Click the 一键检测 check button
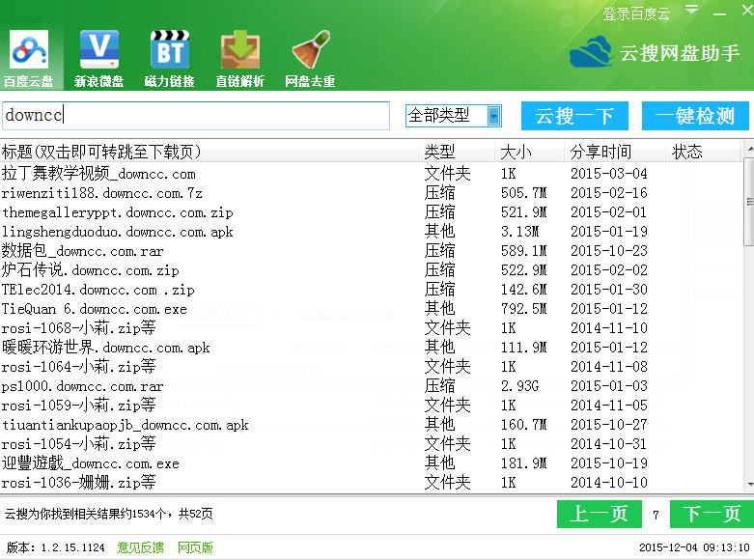The image size is (754, 560). coord(695,116)
